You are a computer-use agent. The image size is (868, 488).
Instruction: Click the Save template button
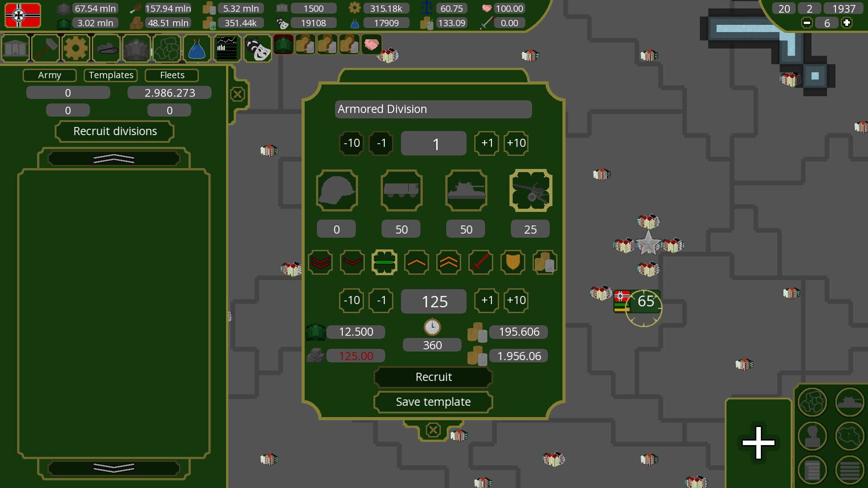tap(433, 402)
